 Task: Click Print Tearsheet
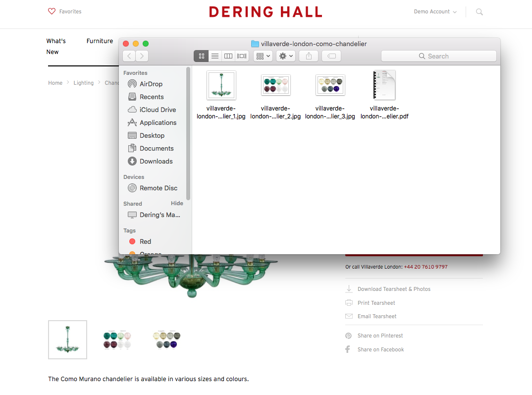coord(376,303)
